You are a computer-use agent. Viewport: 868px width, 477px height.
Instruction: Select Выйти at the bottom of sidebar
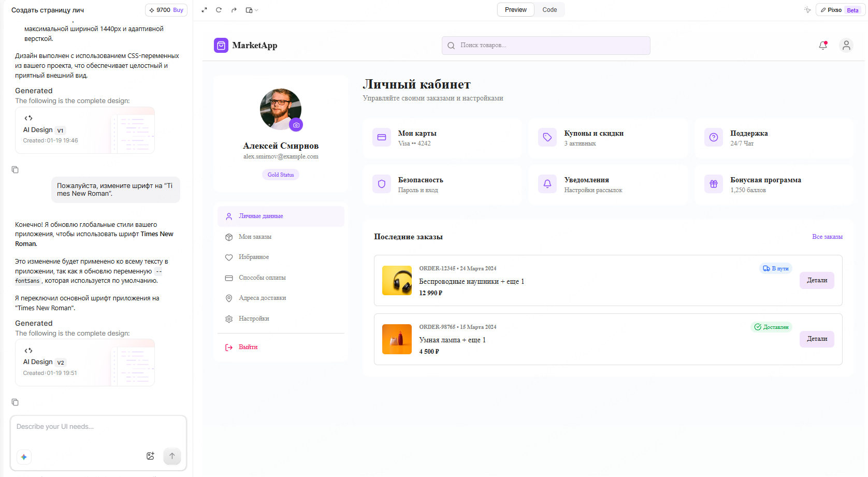click(248, 347)
